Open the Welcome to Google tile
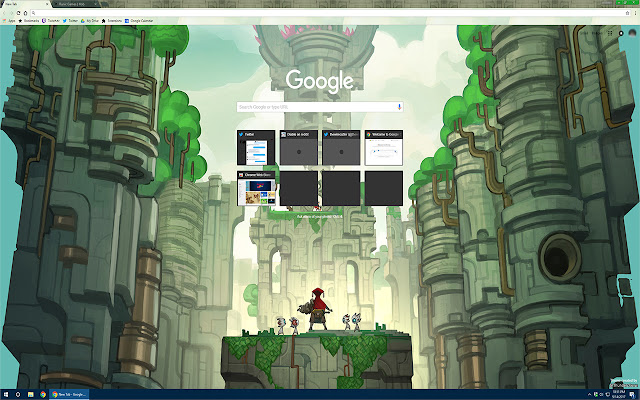 coord(384,148)
